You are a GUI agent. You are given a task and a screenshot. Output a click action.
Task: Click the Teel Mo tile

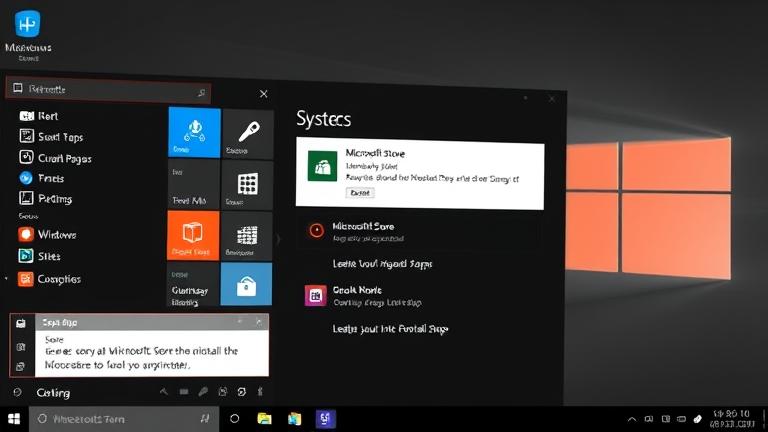pyautogui.click(x=193, y=185)
